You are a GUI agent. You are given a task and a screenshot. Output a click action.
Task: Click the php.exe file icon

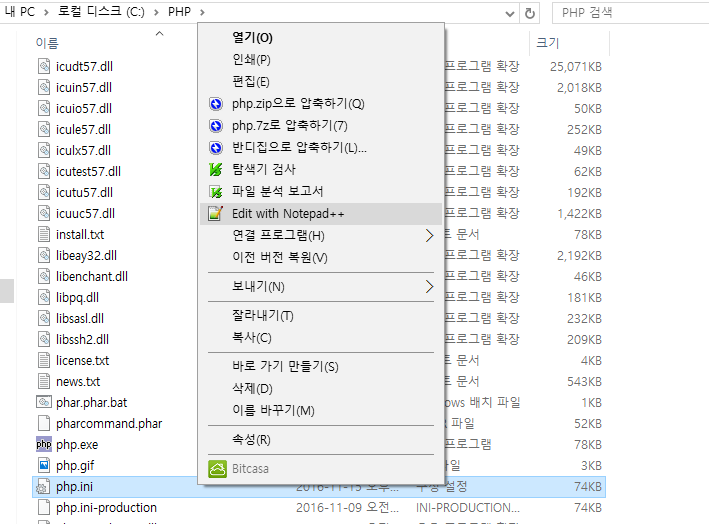tap(44, 444)
